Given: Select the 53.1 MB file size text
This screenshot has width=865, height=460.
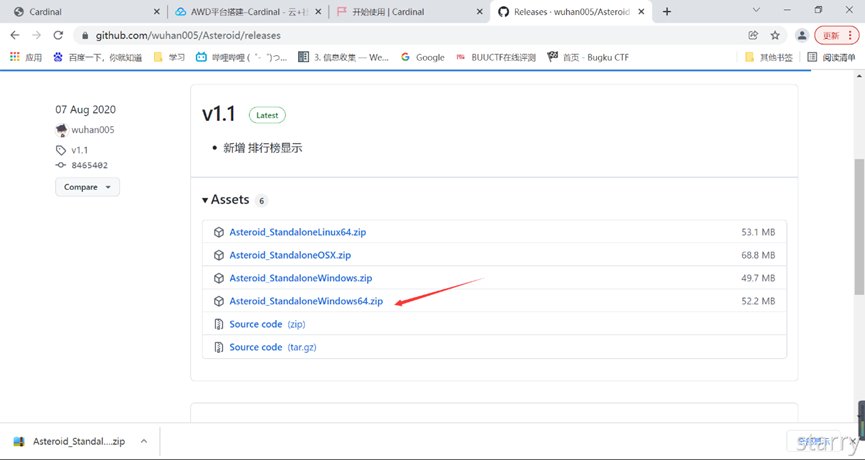Looking at the screenshot, I should point(758,232).
